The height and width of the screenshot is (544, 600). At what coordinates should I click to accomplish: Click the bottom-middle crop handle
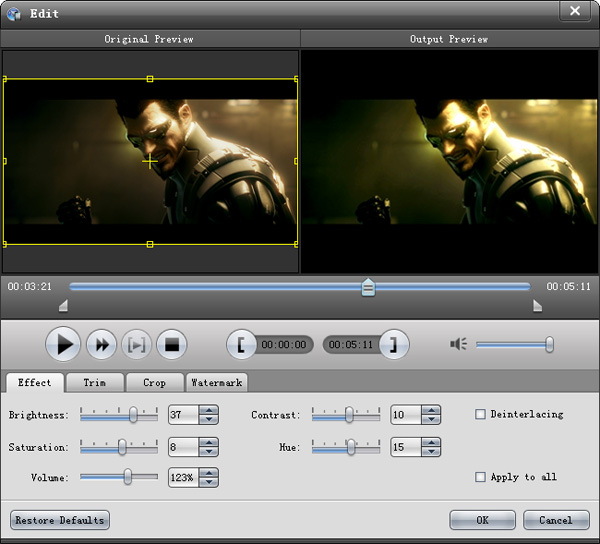pos(150,244)
